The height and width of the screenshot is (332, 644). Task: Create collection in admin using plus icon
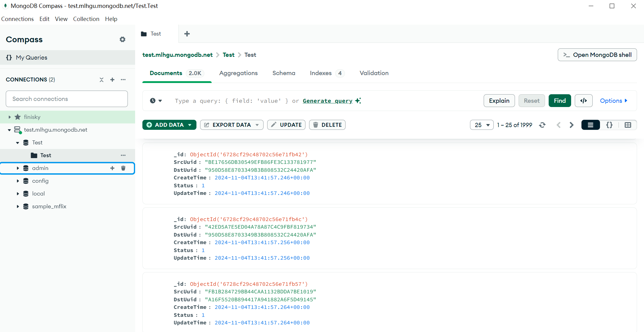(x=112, y=168)
